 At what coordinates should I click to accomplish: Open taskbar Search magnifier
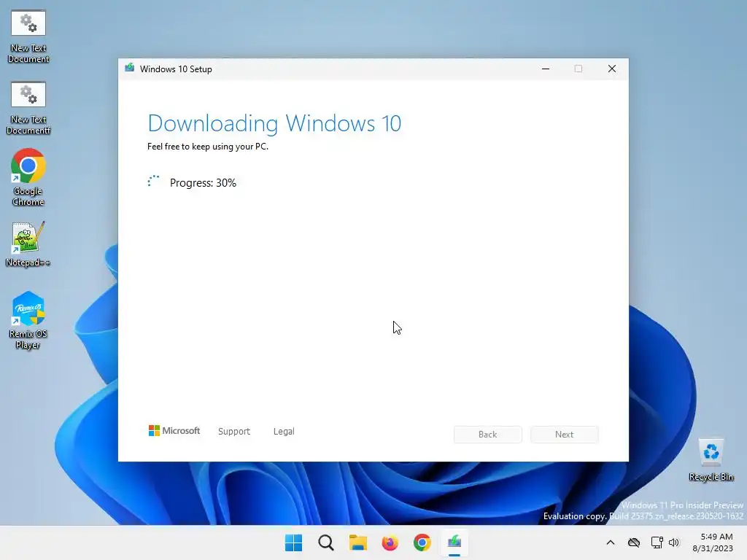[326, 542]
